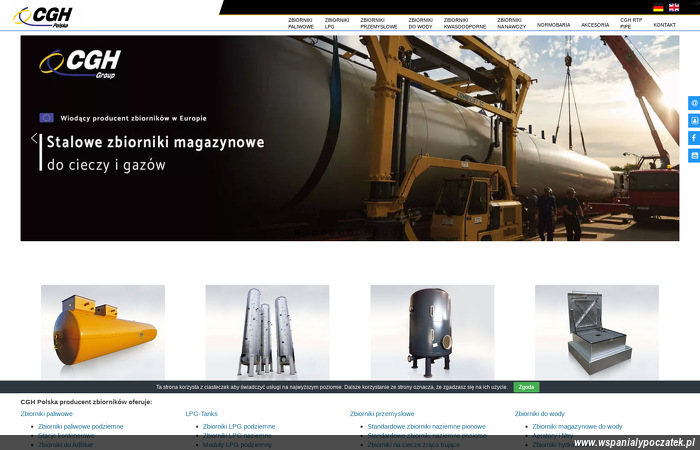This screenshot has width=700, height=450.
Task: Open the CGH RTP Pipe menu item
Action: point(631,23)
